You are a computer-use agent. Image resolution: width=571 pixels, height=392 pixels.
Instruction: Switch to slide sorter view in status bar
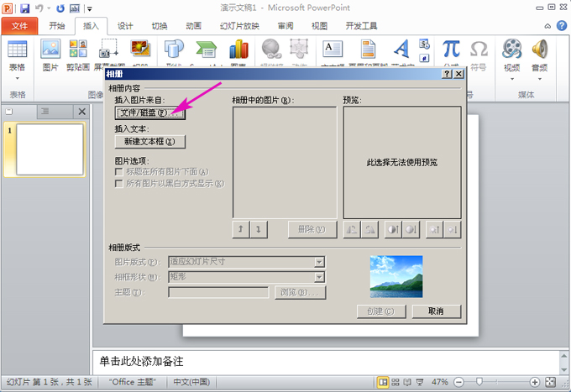(396, 382)
